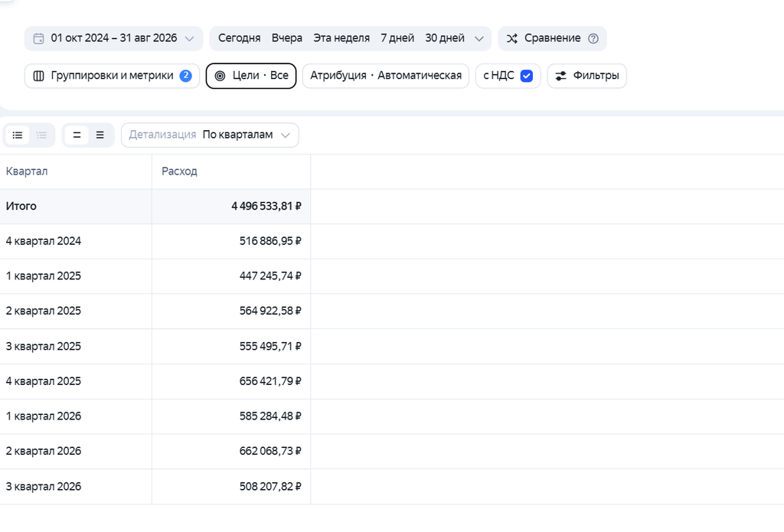This screenshot has height=532, width=784.
Task: Click the 1 квартал 2026 row
Action: click(x=155, y=416)
